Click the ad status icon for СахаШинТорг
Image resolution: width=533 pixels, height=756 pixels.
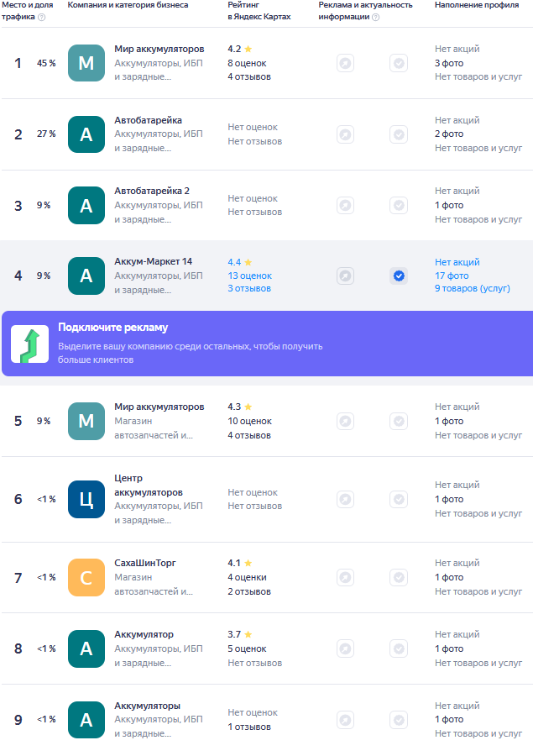(345, 577)
